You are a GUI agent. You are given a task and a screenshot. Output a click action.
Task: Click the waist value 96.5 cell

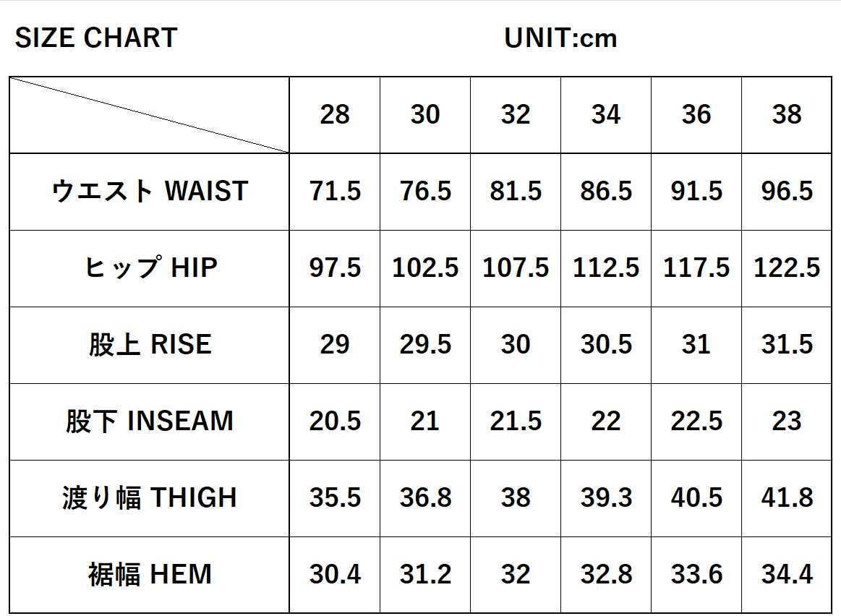click(787, 192)
